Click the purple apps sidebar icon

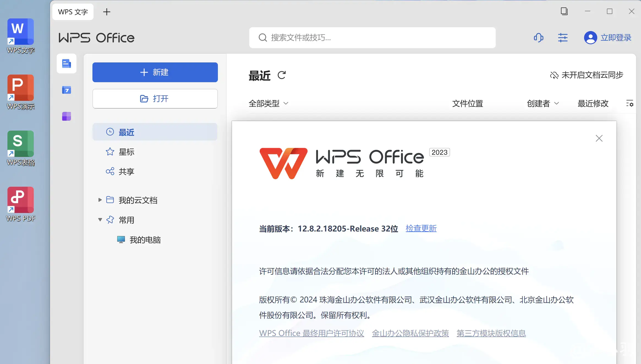pyautogui.click(x=66, y=116)
